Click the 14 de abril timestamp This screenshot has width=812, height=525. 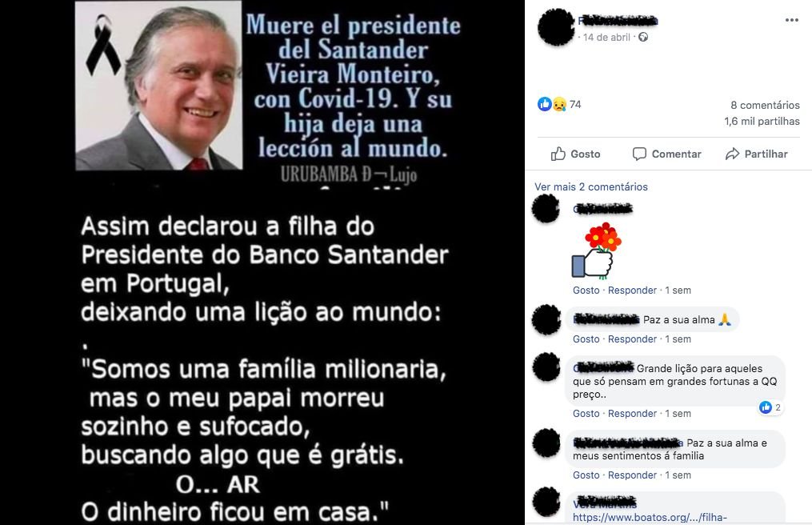coord(606,38)
